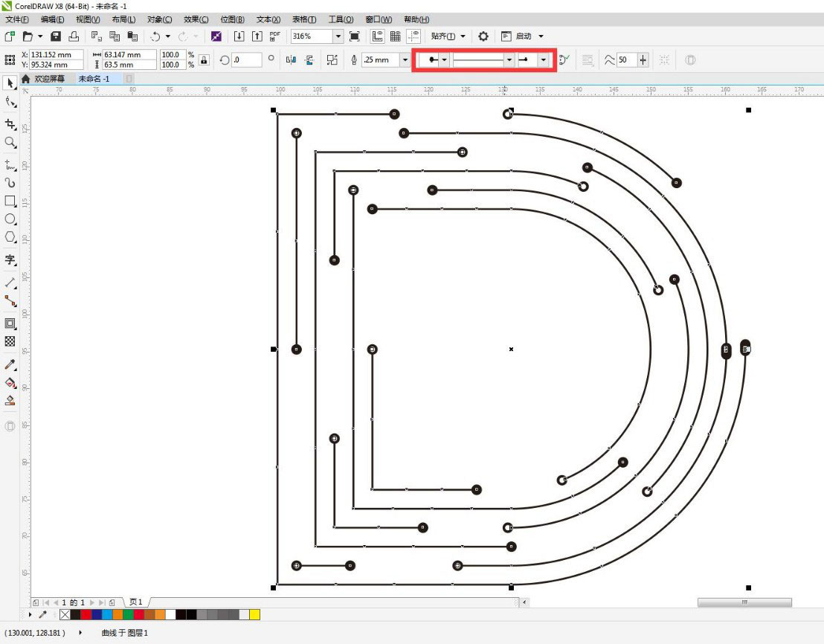This screenshot has width=824, height=644.
Task: Lock the aspect ratio for scaling
Action: click(204, 59)
